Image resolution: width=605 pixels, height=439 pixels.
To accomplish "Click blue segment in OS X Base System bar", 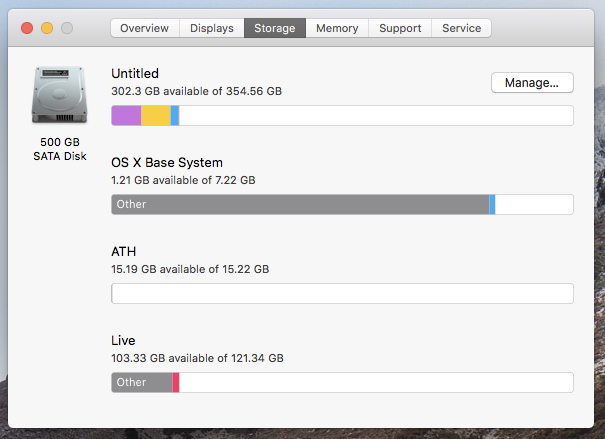I will point(492,204).
